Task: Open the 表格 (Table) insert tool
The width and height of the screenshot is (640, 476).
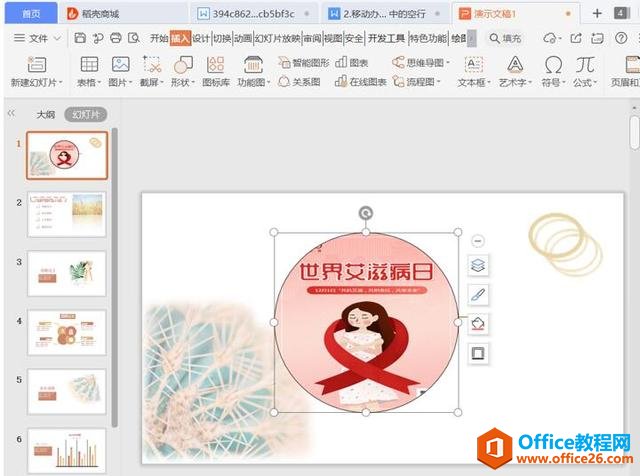Action: (x=88, y=71)
